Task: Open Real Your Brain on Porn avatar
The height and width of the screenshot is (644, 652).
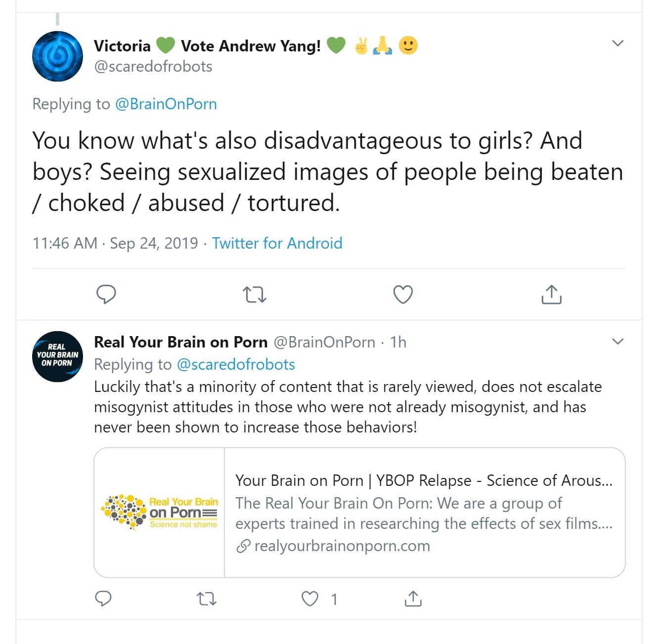Action: click(57, 356)
